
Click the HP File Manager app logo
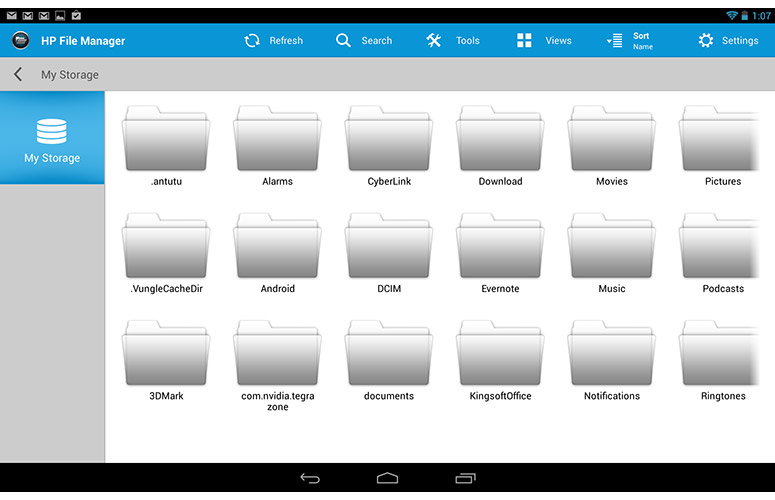click(21, 40)
